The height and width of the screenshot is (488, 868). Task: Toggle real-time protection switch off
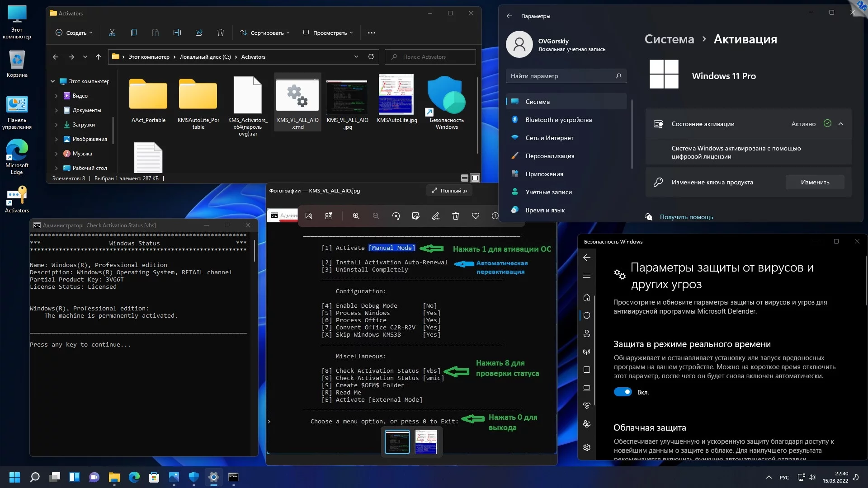tap(623, 392)
